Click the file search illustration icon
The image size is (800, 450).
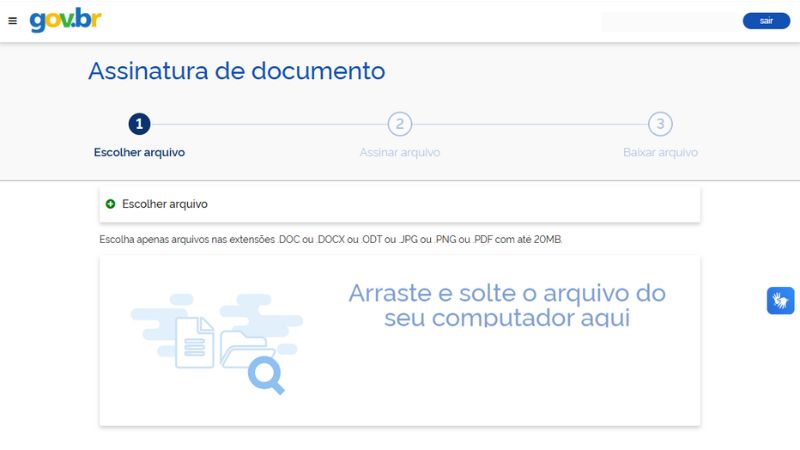[217, 344]
